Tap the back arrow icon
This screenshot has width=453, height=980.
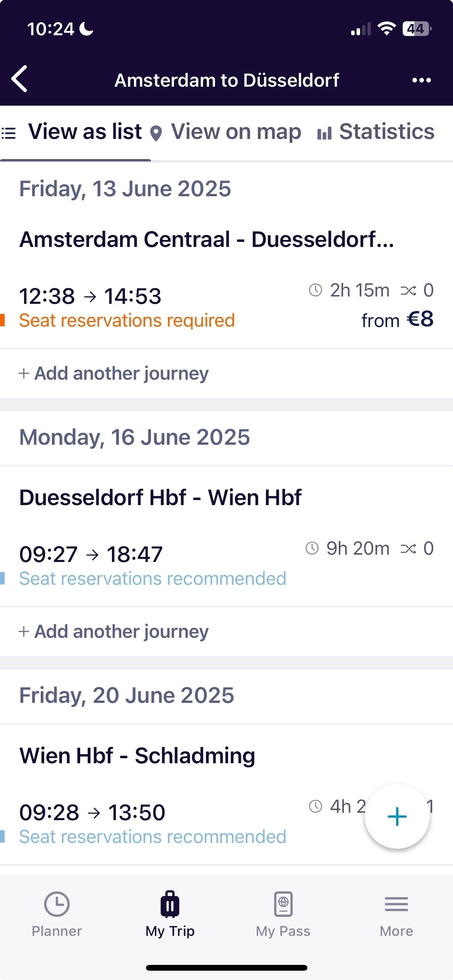tap(19, 79)
